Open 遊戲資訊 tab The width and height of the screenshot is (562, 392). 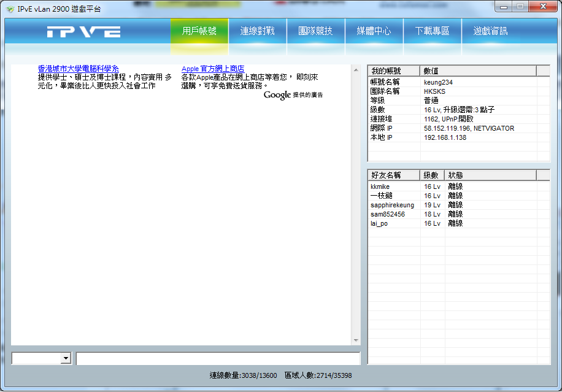tap(490, 31)
